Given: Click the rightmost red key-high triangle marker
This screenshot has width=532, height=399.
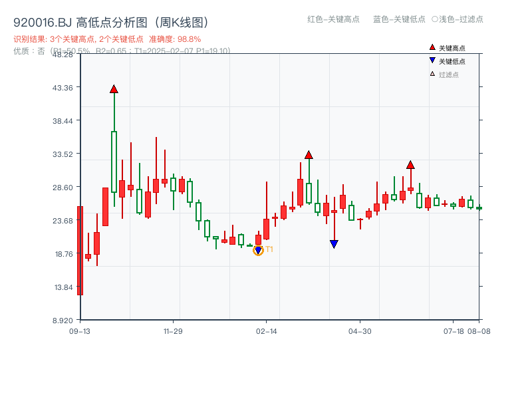Looking at the screenshot, I should coord(410,165).
